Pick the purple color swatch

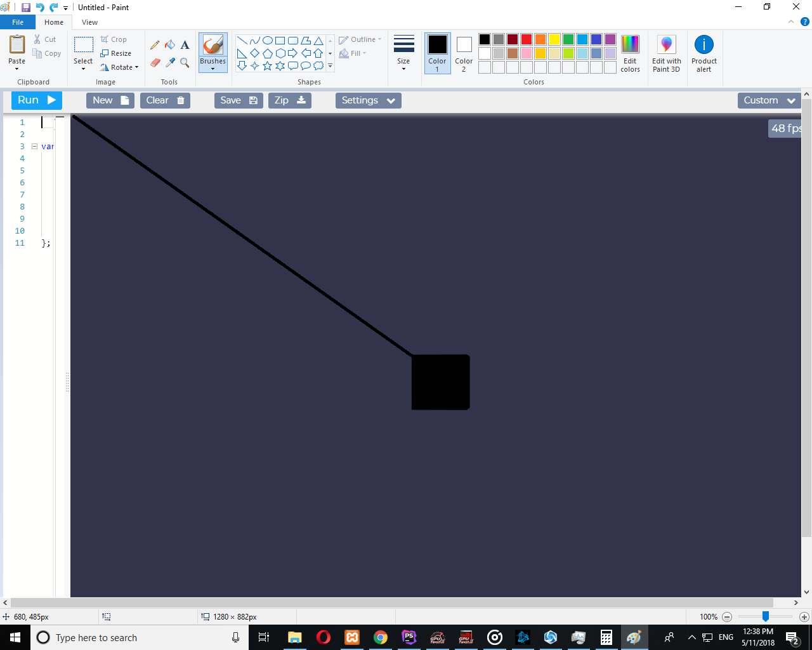click(610, 39)
